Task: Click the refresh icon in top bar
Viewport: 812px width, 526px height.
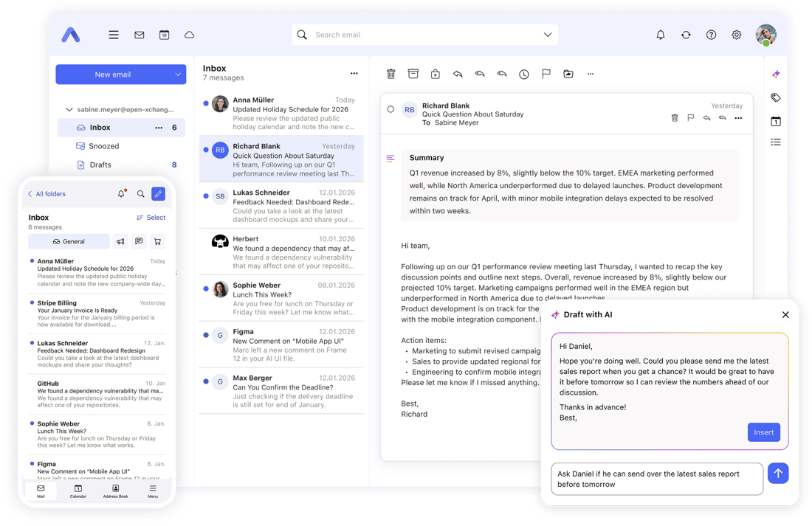Action: point(686,35)
